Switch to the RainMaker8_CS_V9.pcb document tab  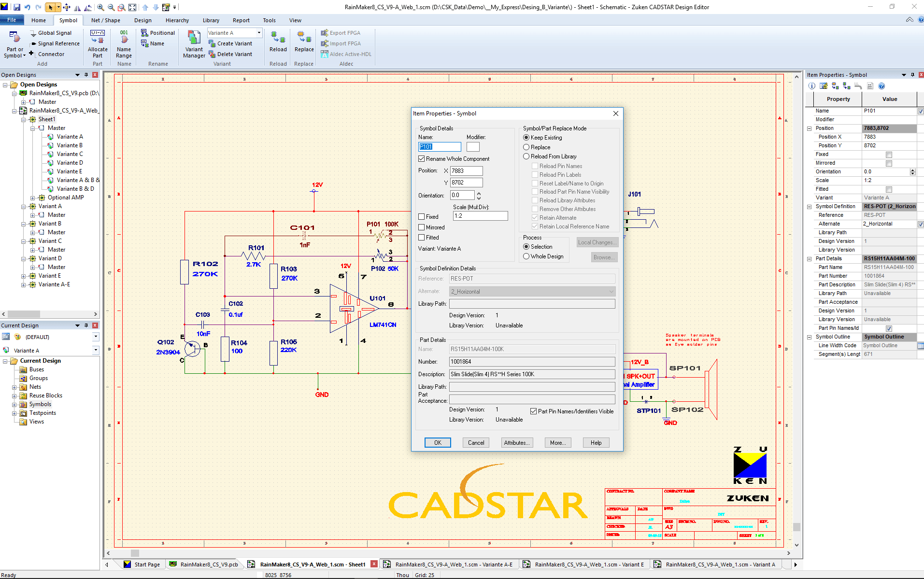click(x=203, y=564)
